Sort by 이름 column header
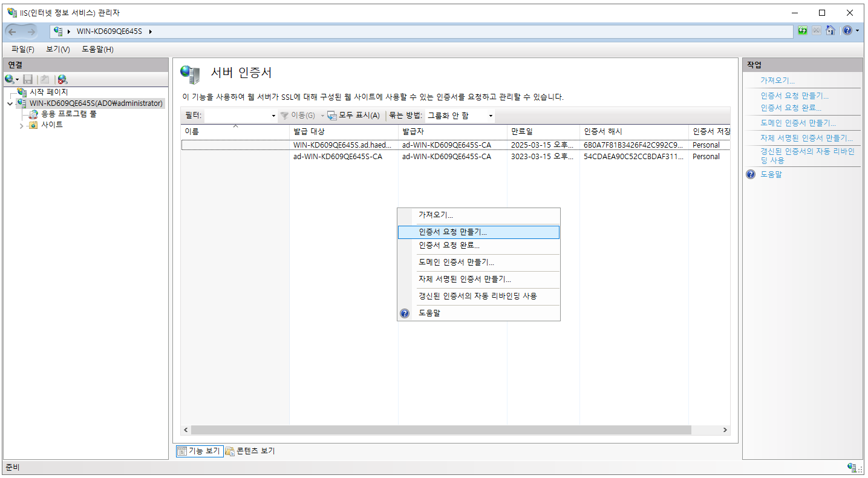Screen dimensions: 868x478 [x=235, y=131]
